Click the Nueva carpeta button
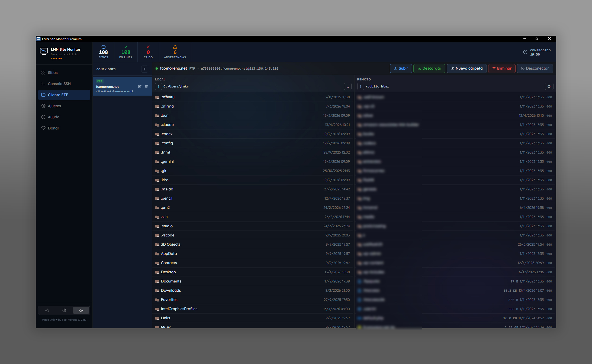Screen dimensions: 592x364 [466, 68]
